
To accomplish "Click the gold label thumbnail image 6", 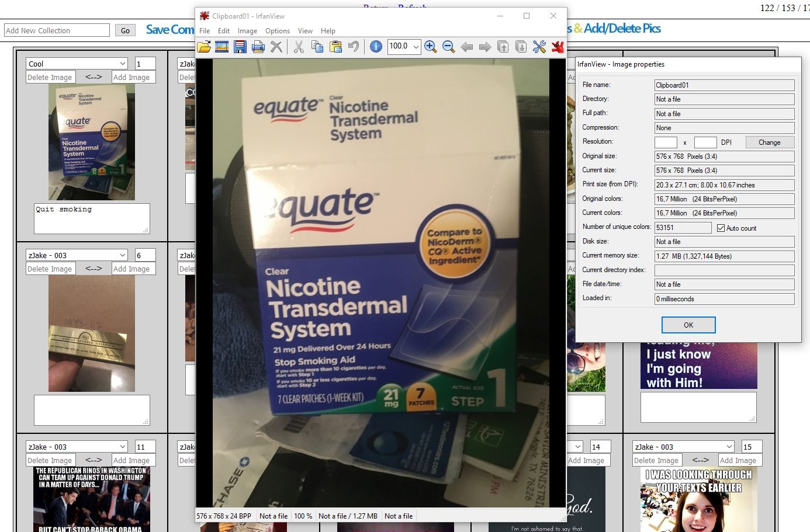I will pos(92,333).
